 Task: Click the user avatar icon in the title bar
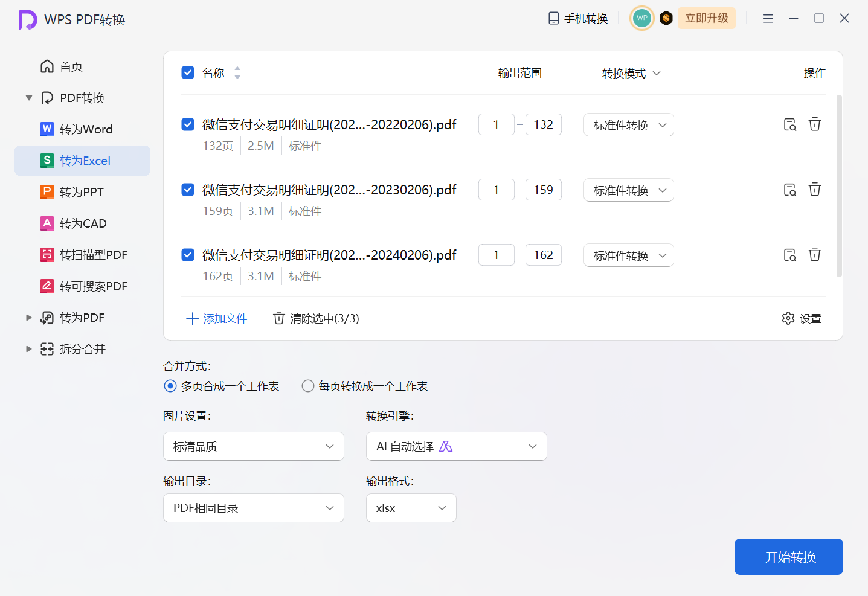641,18
